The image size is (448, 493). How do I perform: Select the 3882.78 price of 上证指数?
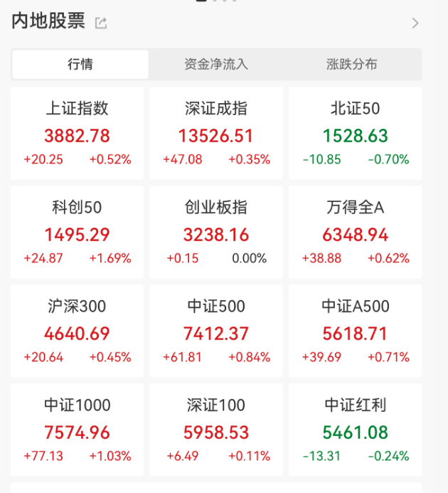coord(77,136)
